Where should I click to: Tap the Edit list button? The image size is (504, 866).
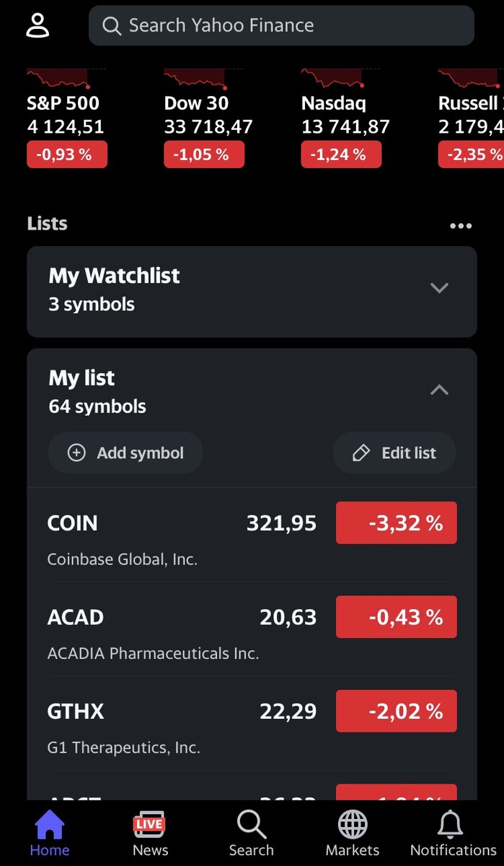(x=394, y=452)
